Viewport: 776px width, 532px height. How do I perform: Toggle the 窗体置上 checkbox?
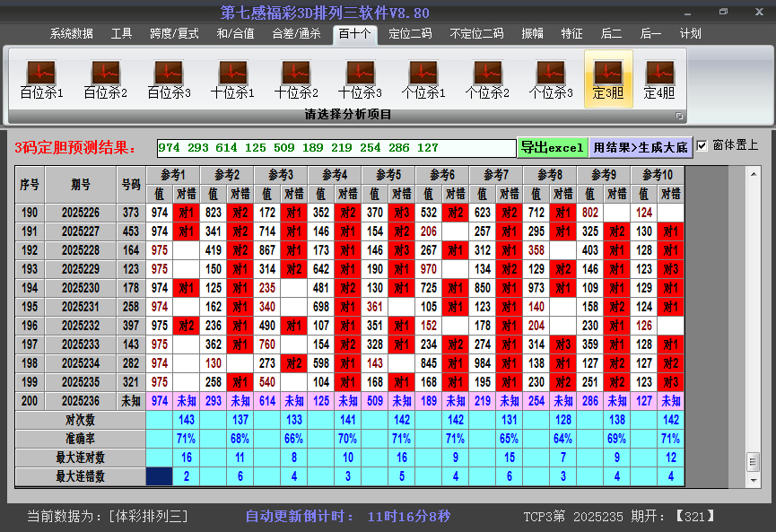(x=702, y=145)
